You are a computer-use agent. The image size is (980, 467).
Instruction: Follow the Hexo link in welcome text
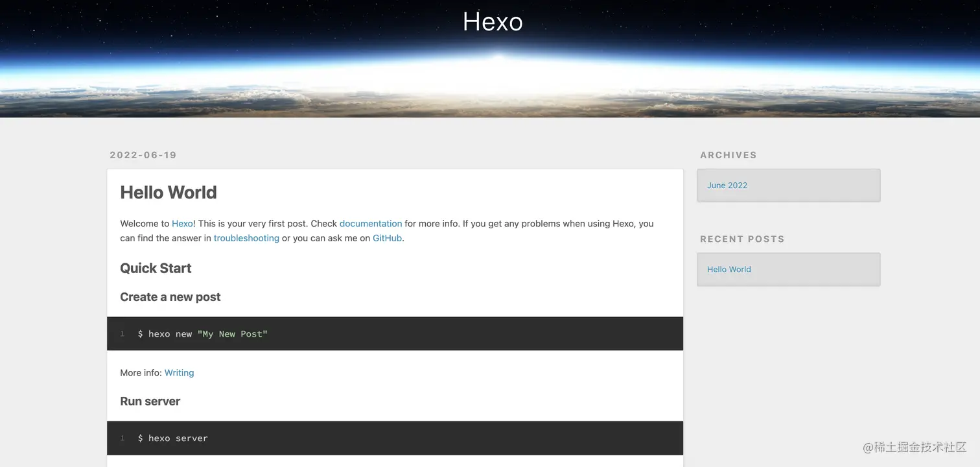click(182, 224)
